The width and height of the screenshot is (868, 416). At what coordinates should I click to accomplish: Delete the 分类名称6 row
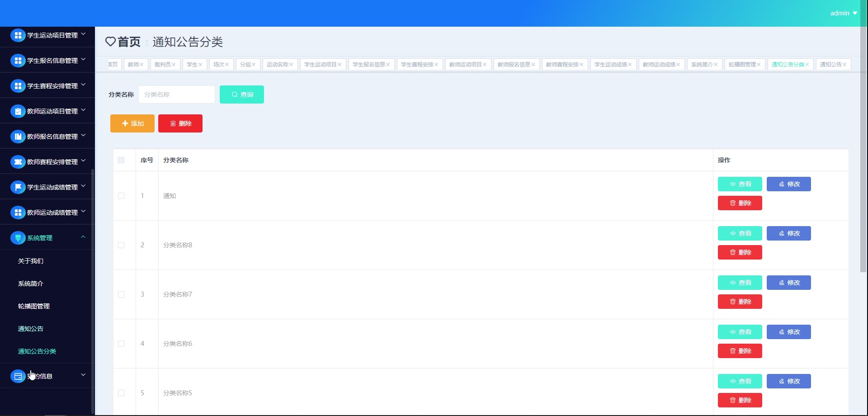740,351
